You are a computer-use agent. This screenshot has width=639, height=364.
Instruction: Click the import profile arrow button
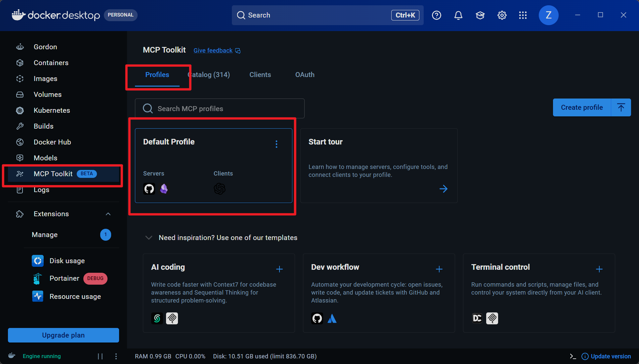(621, 107)
